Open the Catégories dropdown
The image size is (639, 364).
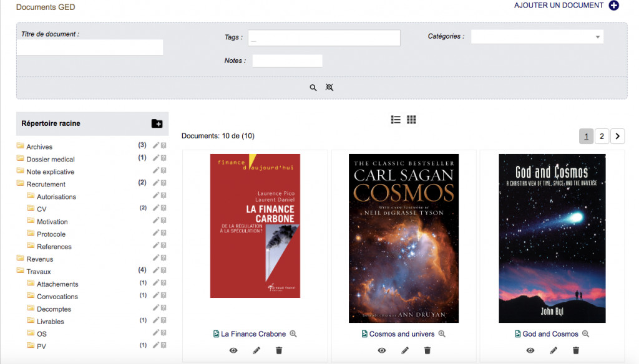point(537,37)
